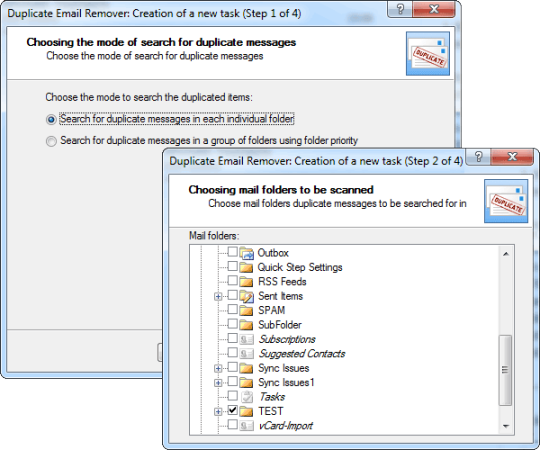Select search in each individual folder radio
This screenshot has height=450, width=540.
tap(51, 119)
